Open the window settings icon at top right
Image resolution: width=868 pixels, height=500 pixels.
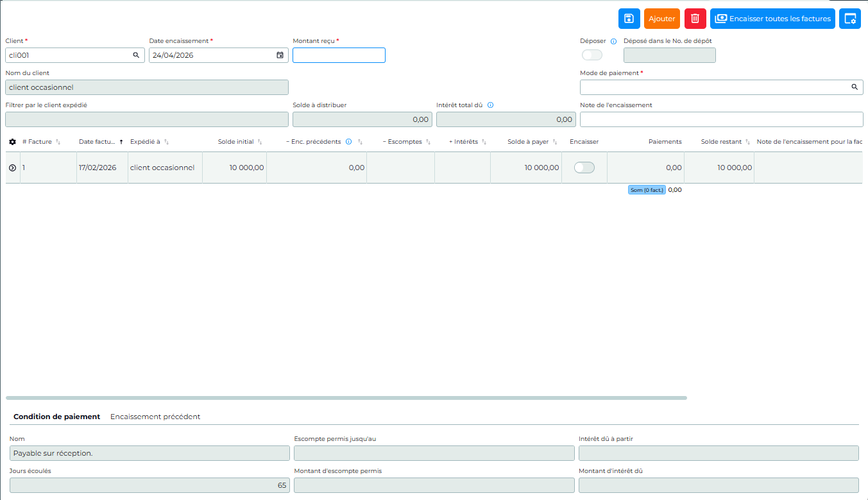pos(850,19)
